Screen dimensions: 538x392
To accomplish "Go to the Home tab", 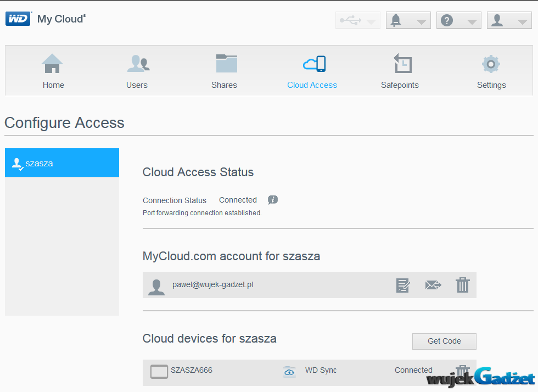I will point(53,71).
